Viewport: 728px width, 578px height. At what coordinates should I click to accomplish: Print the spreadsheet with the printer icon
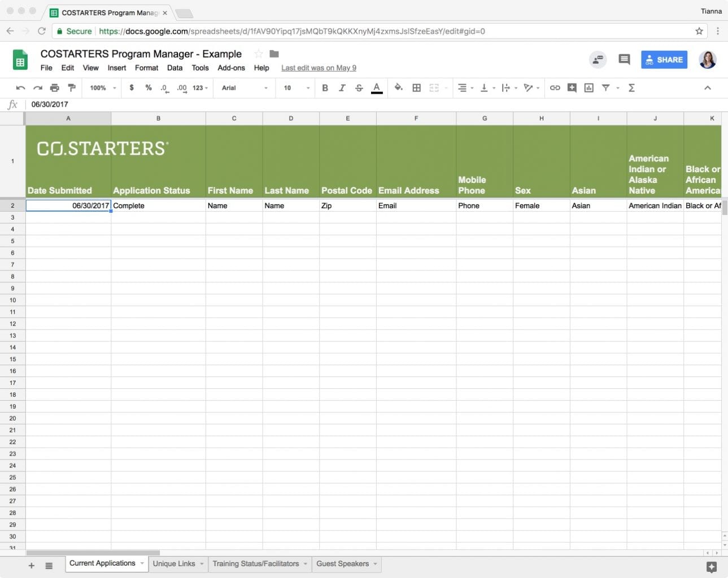click(55, 88)
